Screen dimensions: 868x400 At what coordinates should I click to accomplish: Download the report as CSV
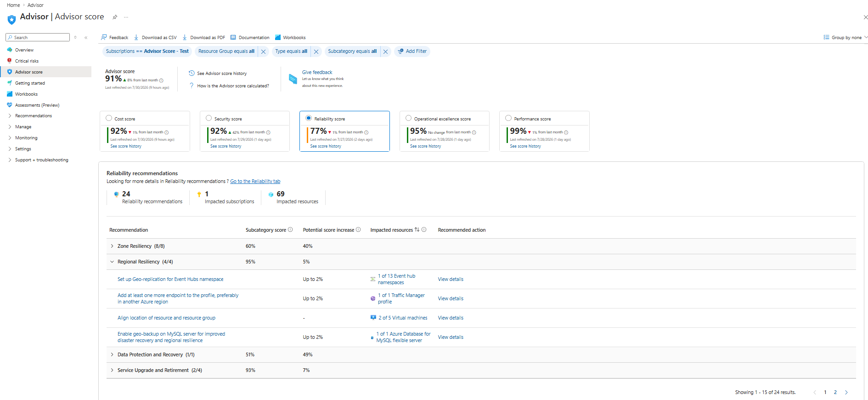155,38
